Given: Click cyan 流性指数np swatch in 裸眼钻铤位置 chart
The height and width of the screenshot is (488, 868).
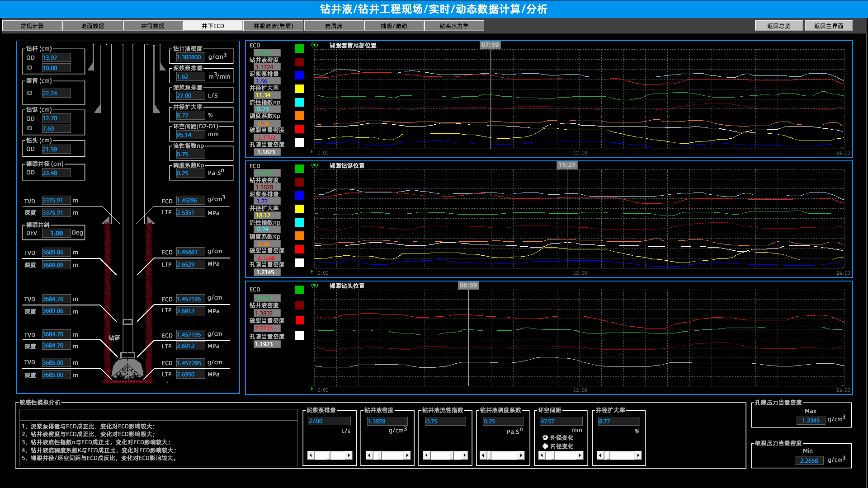Looking at the screenshot, I should (299, 222).
